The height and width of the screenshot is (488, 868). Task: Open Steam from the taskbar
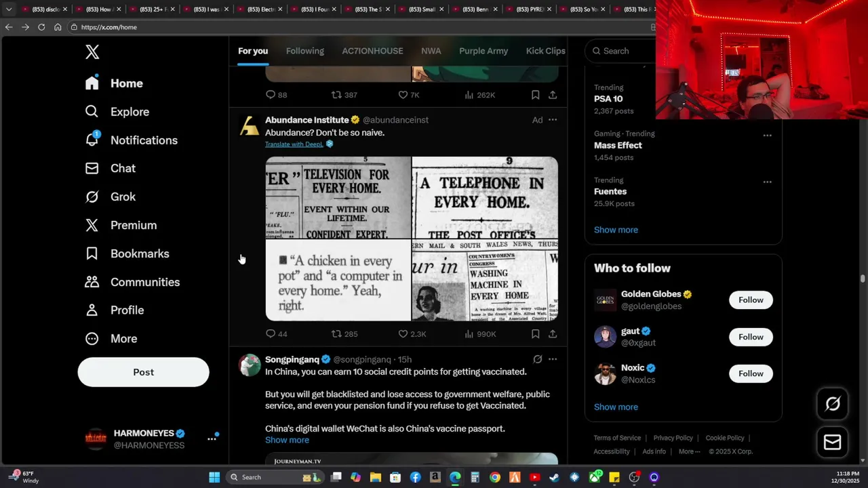(x=555, y=477)
